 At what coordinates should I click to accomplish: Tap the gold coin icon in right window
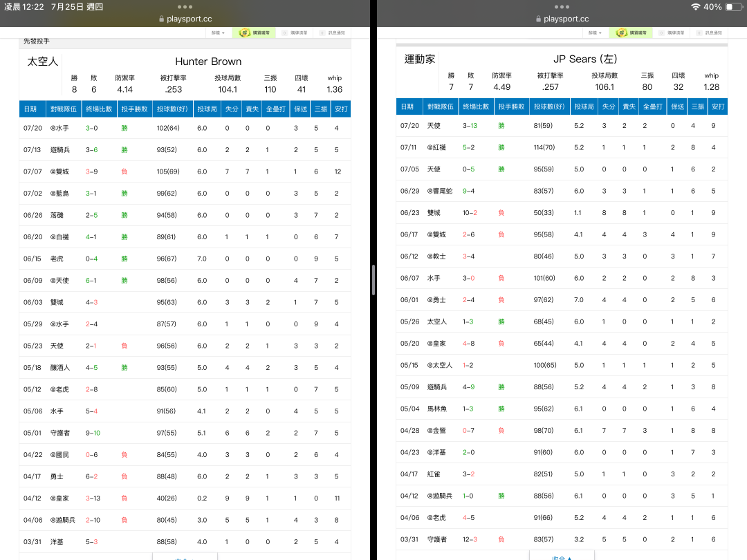621,33
